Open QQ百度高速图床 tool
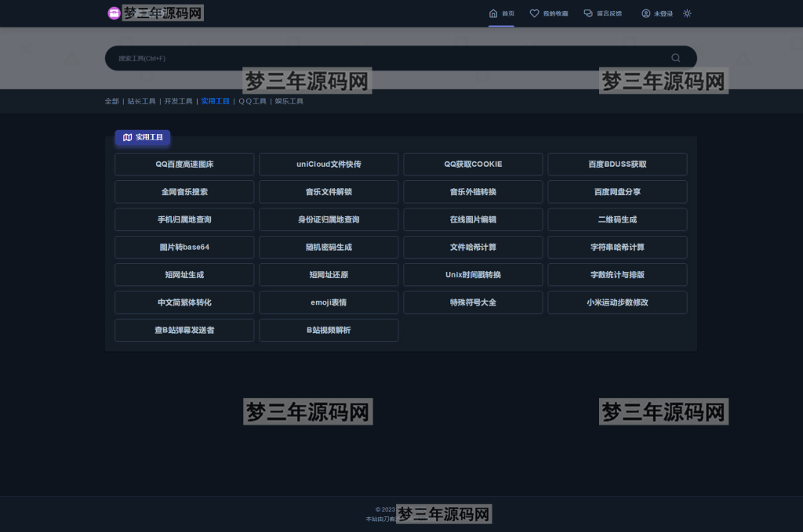Viewport: 803px width, 532px height. pos(184,165)
